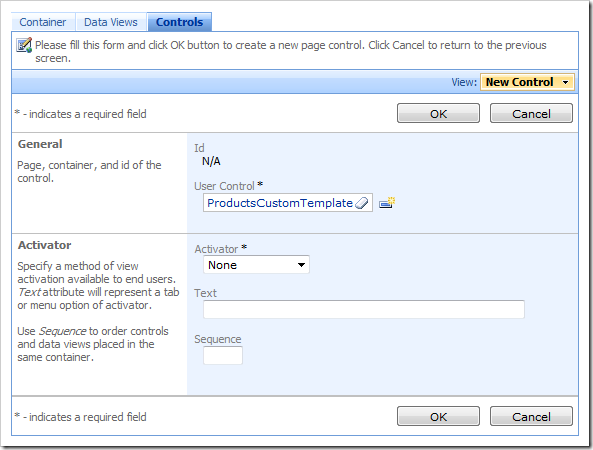Click the Id value N/A
Viewport: 593px width, 450px height.
click(211, 161)
